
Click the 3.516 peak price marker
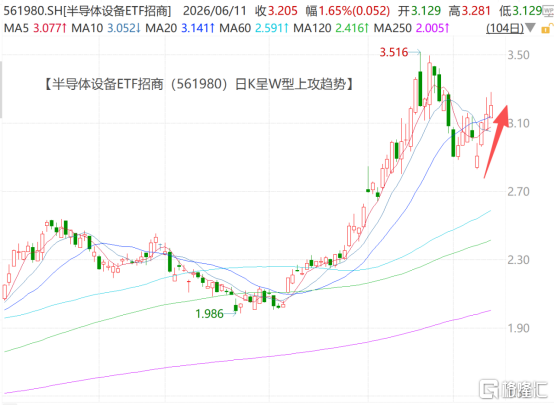pos(394,53)
